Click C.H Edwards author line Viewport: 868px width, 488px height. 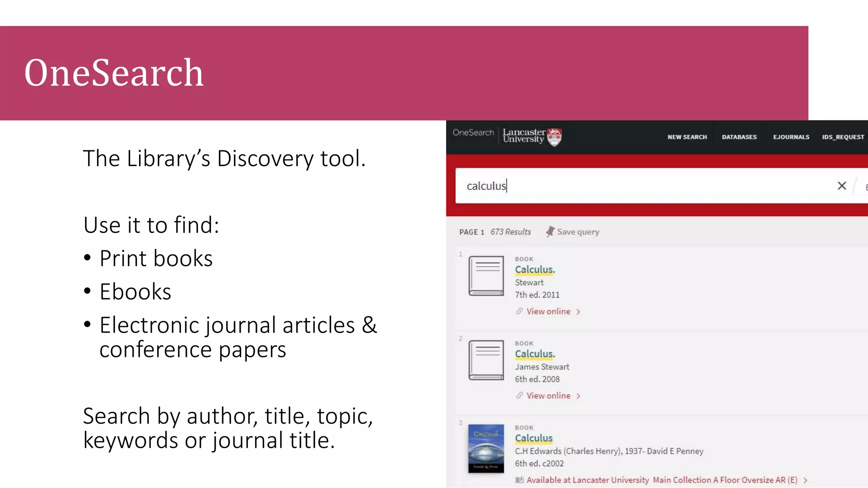[x=609, y=451]
